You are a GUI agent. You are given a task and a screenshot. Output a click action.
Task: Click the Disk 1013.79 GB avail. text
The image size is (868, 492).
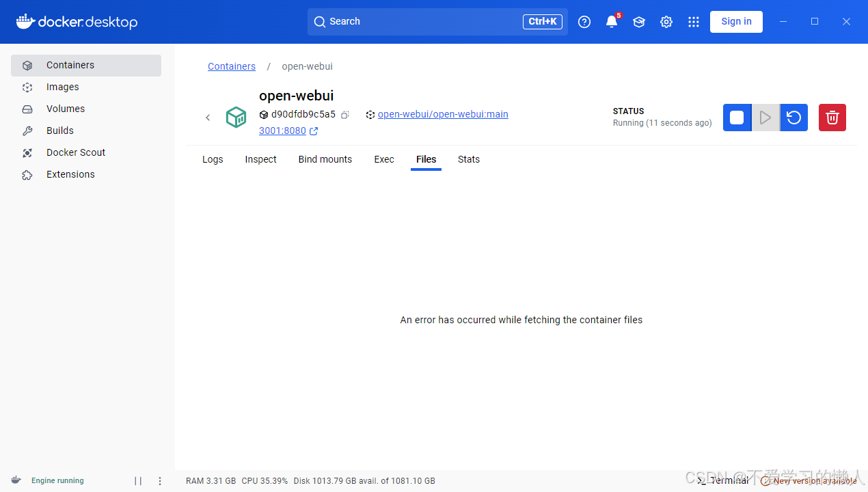[364, 481]
